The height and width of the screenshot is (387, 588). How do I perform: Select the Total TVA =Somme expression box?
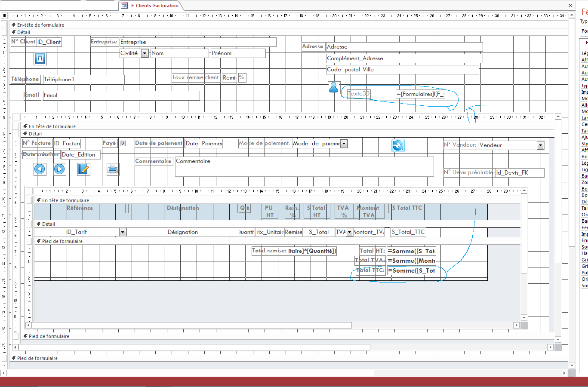(x=412, y=261)
